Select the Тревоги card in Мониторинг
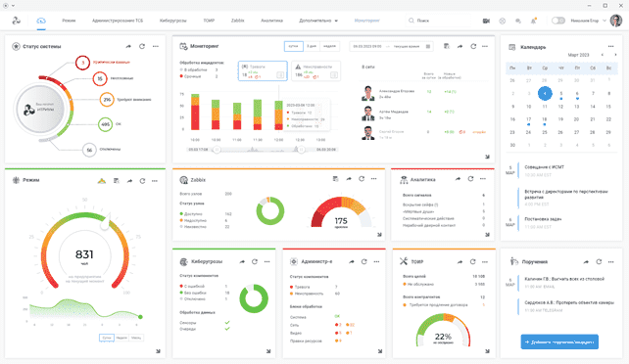 (263, 70)
